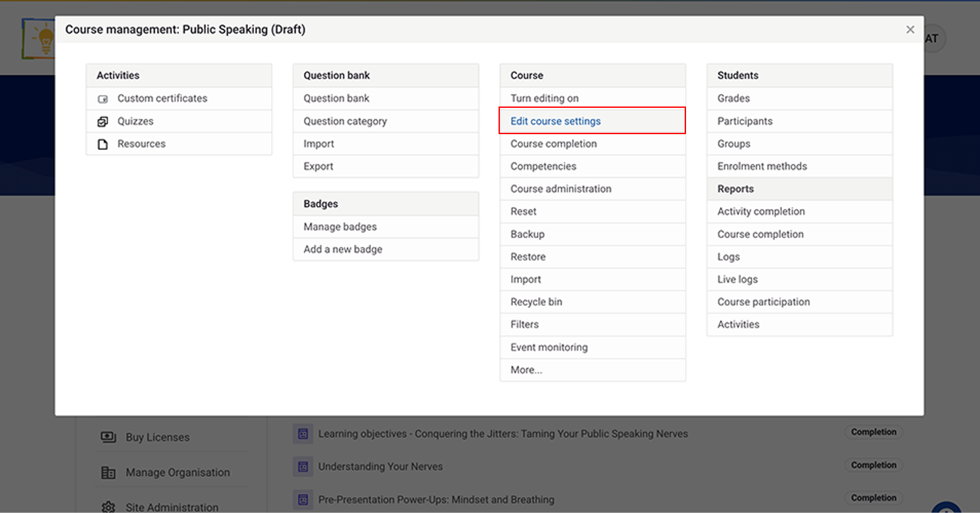Click Completion badge for Learning objectives
Image resolution: width=980 pixels, height=513 pixels.
873,432
